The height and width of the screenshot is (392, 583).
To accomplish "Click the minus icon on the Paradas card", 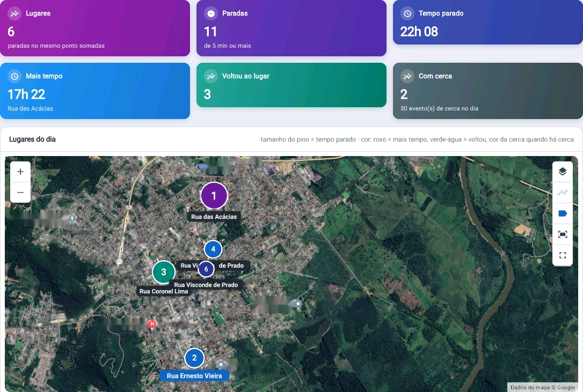I will [x=211, y=13].
